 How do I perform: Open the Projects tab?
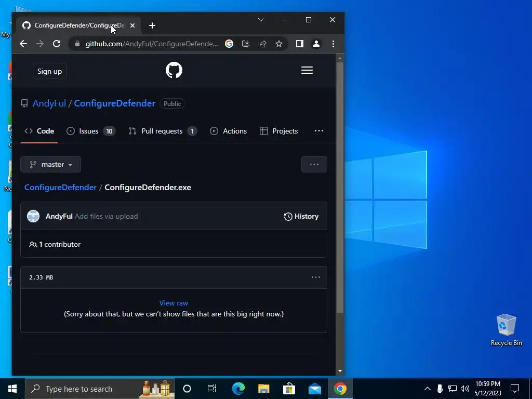[x=279, y=131]
